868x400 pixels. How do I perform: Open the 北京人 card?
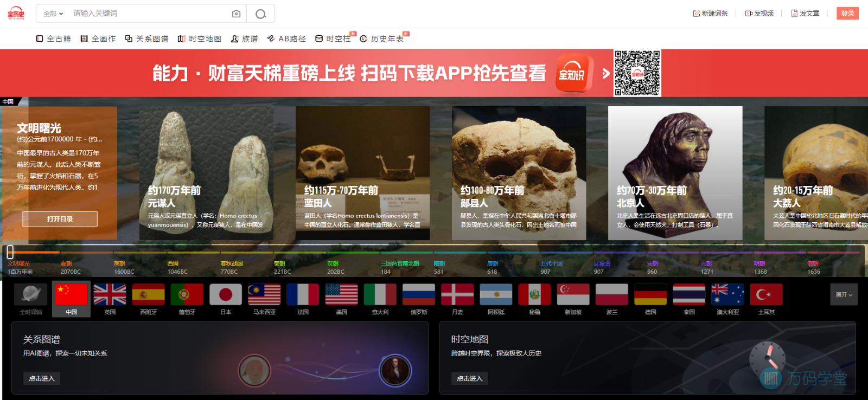(x=675, y=173)
